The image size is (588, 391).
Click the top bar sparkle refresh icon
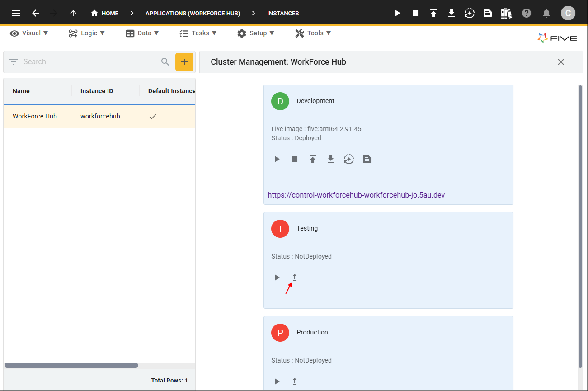coord(470,13)
